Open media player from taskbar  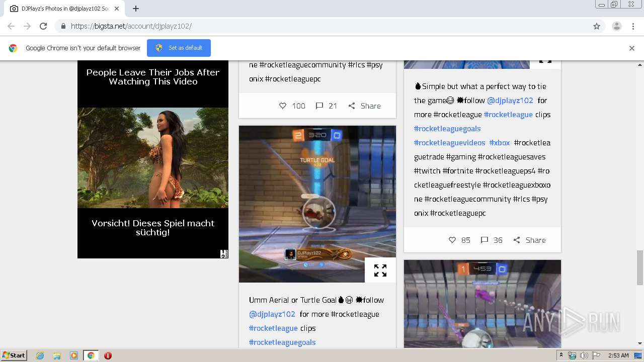[74, 355]
